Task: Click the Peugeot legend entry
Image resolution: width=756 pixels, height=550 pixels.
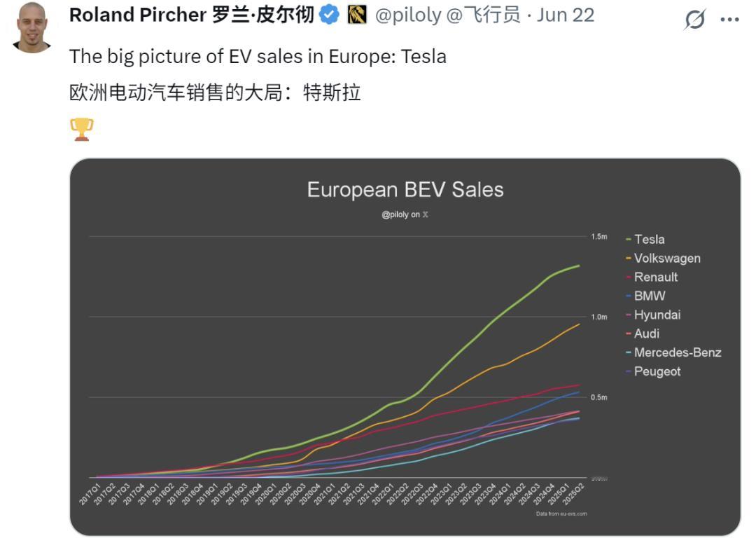Action: 653,371
